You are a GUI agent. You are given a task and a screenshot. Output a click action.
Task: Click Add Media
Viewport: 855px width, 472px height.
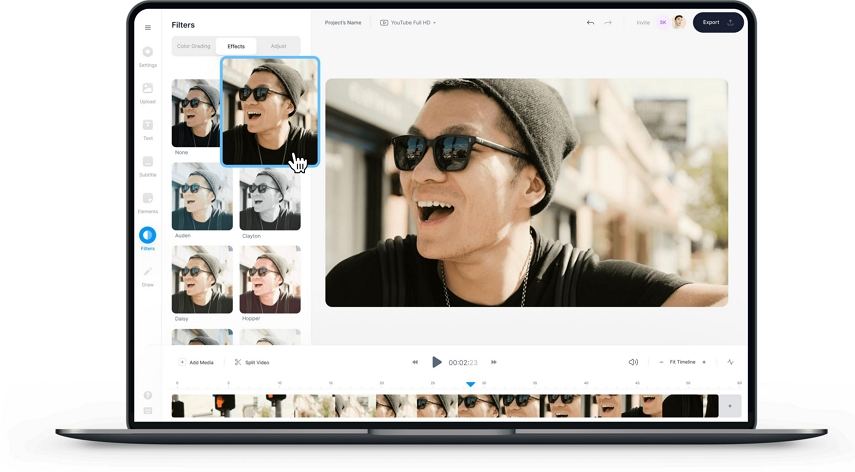tap(196, 362)
